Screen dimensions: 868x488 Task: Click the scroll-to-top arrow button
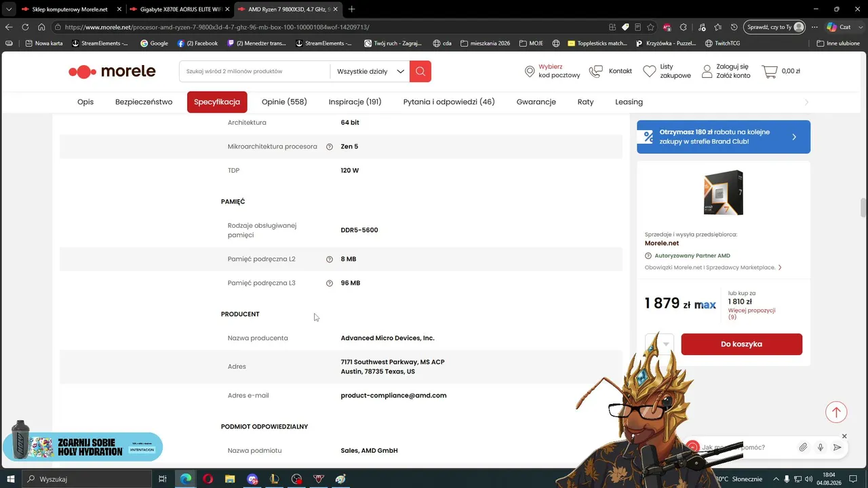point(836,412)
